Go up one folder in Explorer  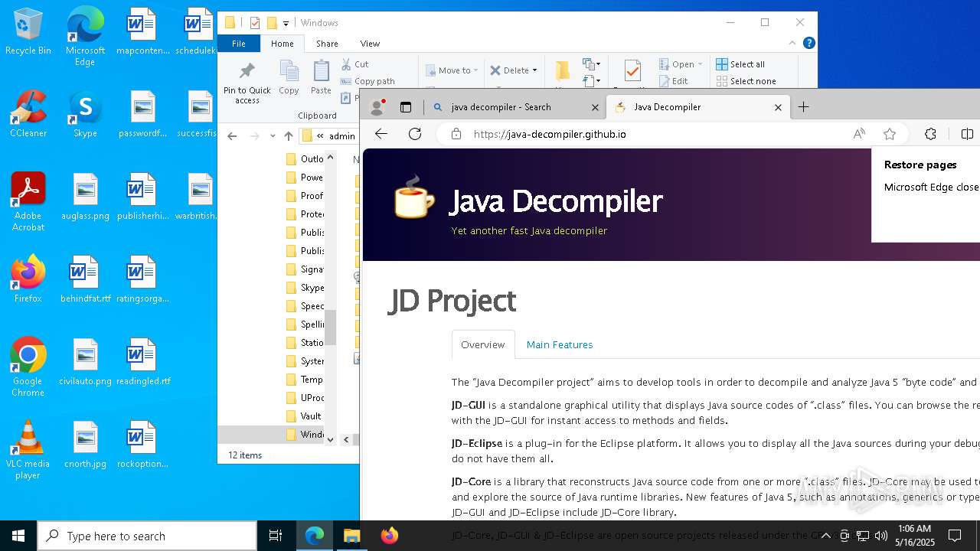(x=289, y=136)
